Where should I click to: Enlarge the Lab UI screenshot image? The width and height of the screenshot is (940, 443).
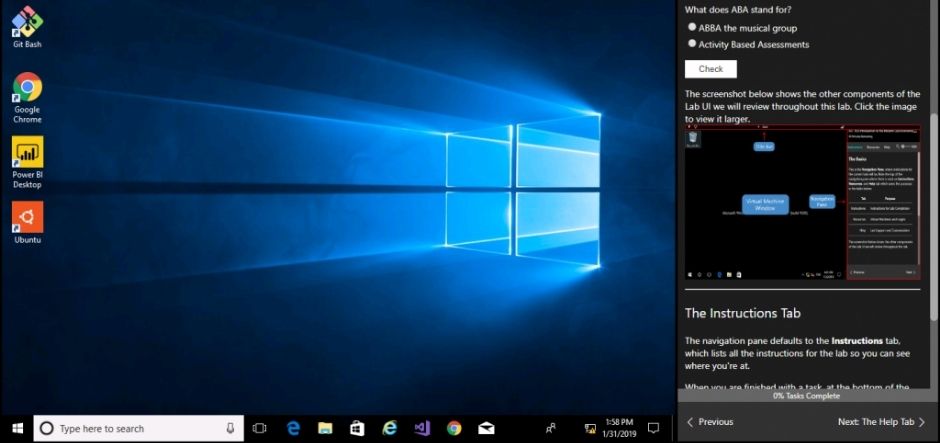tap(802, 204)
